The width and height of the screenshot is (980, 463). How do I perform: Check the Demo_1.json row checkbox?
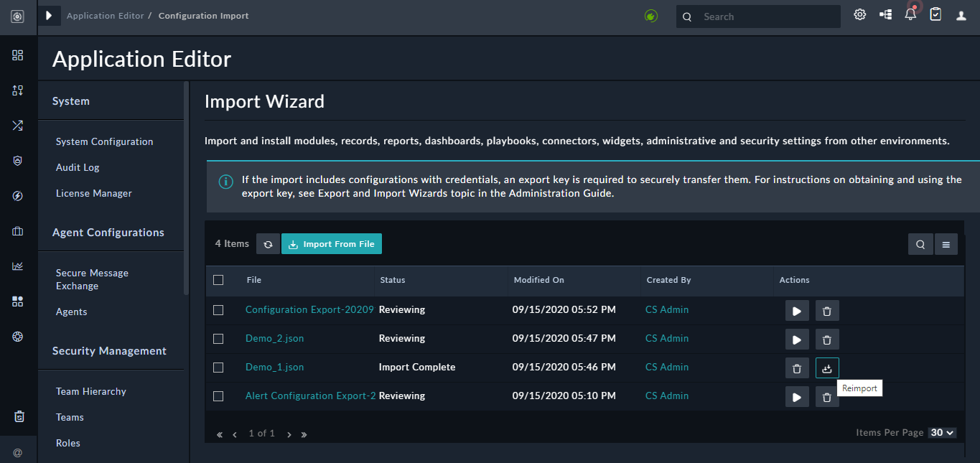pyautogui.click(x=218, y=368)
